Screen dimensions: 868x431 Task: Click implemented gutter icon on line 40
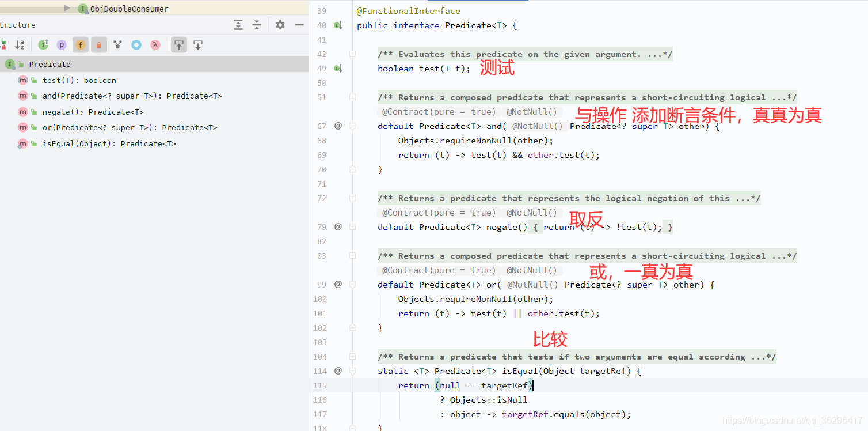(338, 25)
